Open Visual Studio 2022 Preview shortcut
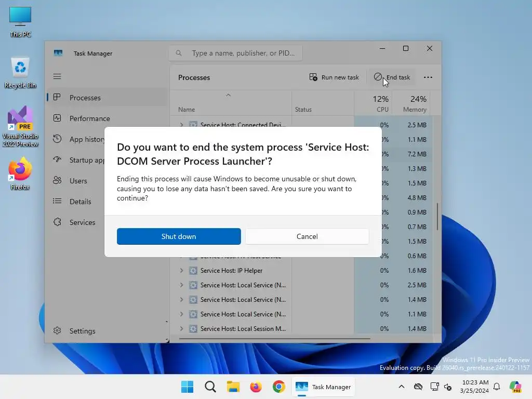 [x=20, y=126]
